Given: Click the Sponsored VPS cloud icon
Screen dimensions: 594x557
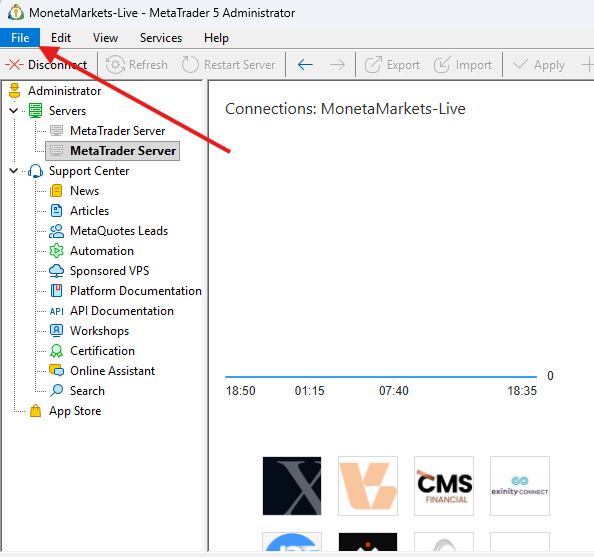Looking at the screenshot, I should coord(56,271).
